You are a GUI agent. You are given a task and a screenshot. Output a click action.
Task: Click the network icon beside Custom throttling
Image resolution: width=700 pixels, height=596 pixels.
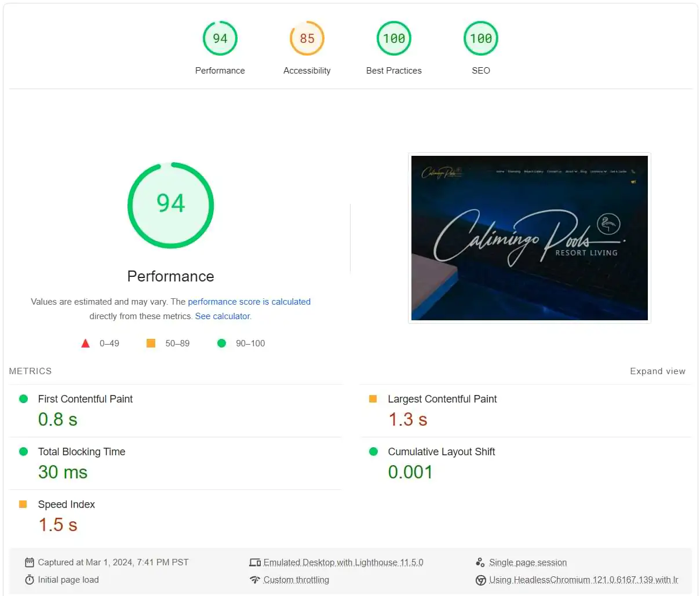point(255,580)
